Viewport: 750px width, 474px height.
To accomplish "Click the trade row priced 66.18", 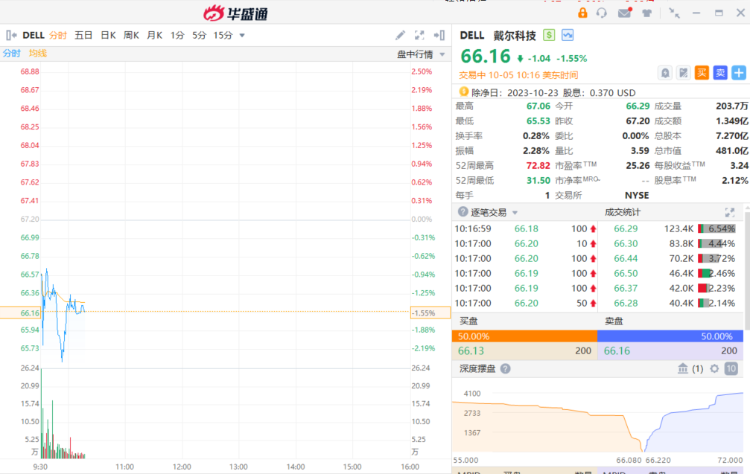I will (x=525, y=229).
